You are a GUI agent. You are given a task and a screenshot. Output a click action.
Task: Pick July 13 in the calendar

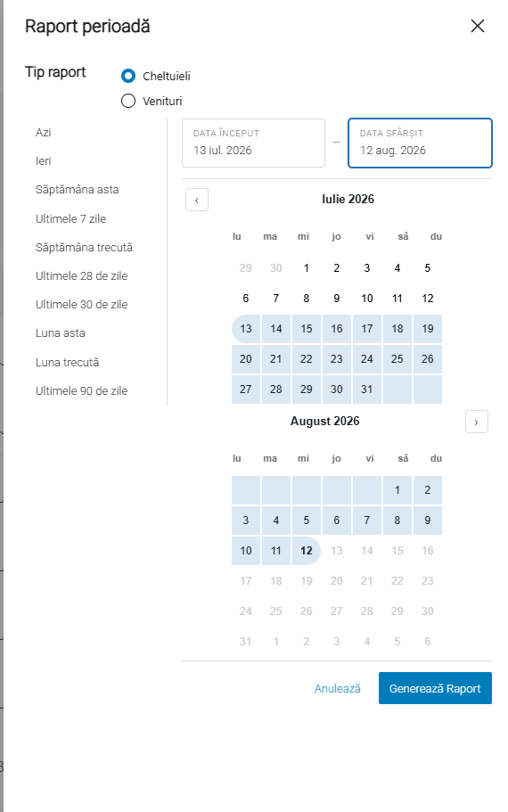[x=246, y=328]
